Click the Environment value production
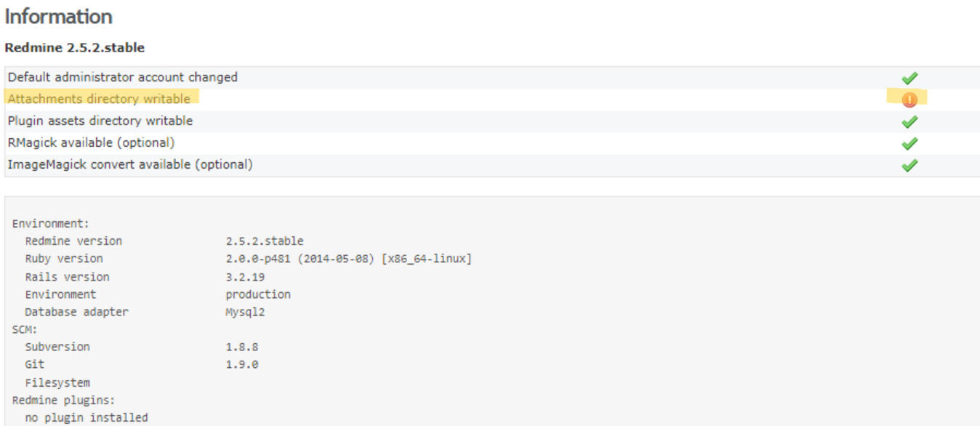980x426 pixels. pyautogui.click(x=258, y=294)
